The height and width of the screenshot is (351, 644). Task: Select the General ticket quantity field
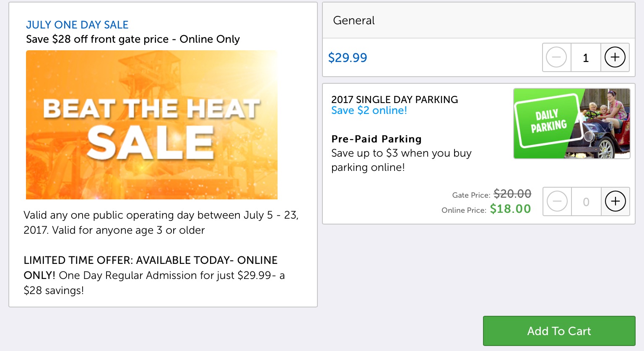(586, 57)
